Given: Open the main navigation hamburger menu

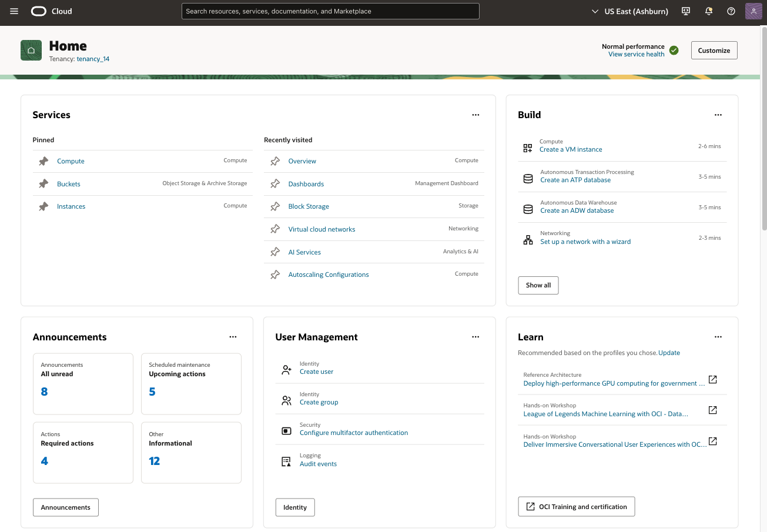Looking at the screenshot, I should tap(14, 11).
